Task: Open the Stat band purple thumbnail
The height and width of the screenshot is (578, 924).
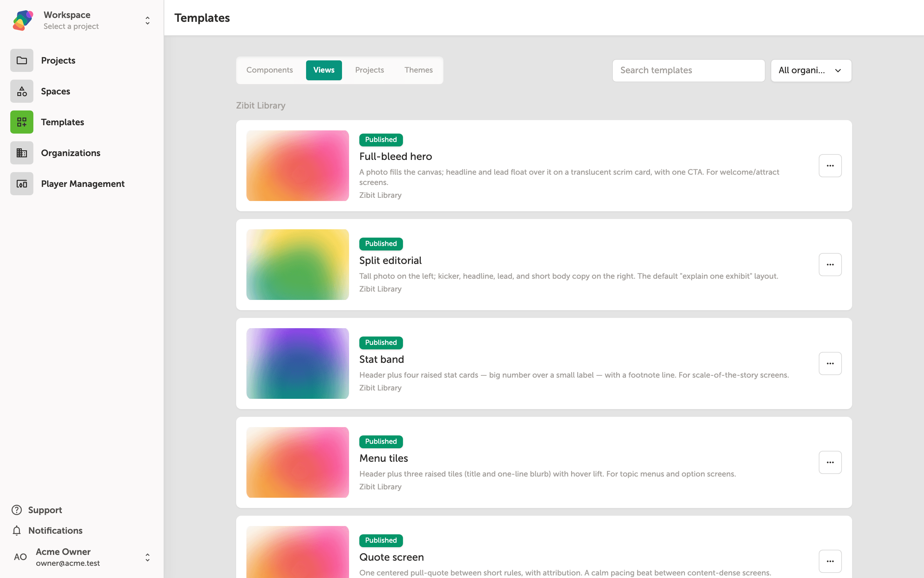Action: 297,363
